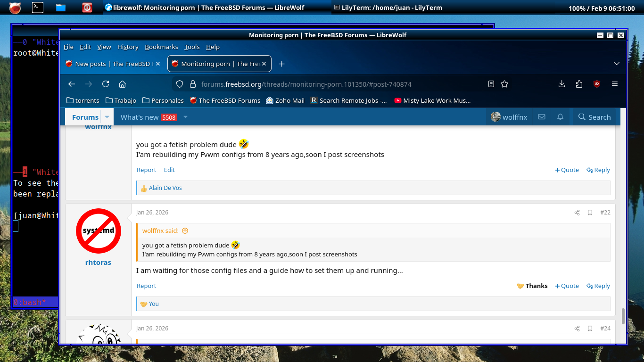Click the uBlock Origin shield icon
644x362 pixels.
597,84
